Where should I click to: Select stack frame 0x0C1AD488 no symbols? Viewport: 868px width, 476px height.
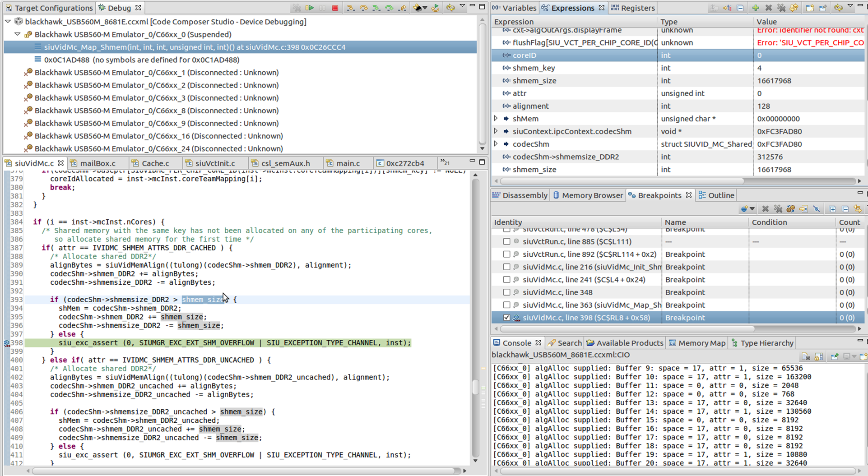click(141, 60)
